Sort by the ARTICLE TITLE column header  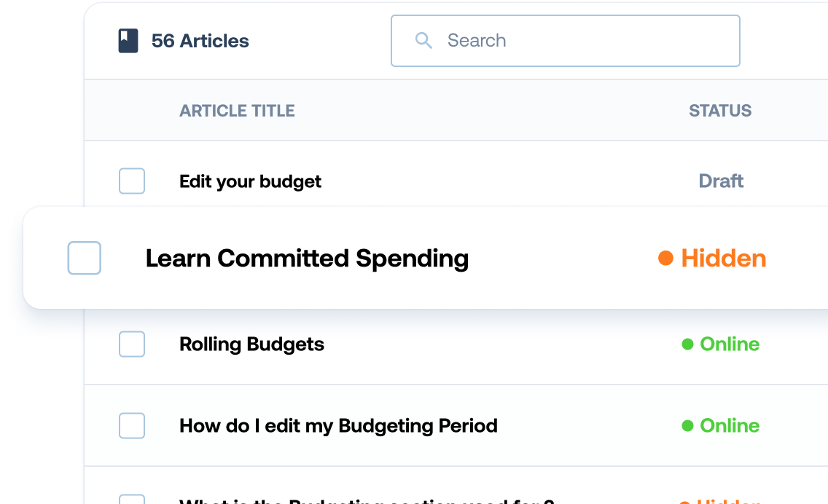tap(237, 111)
